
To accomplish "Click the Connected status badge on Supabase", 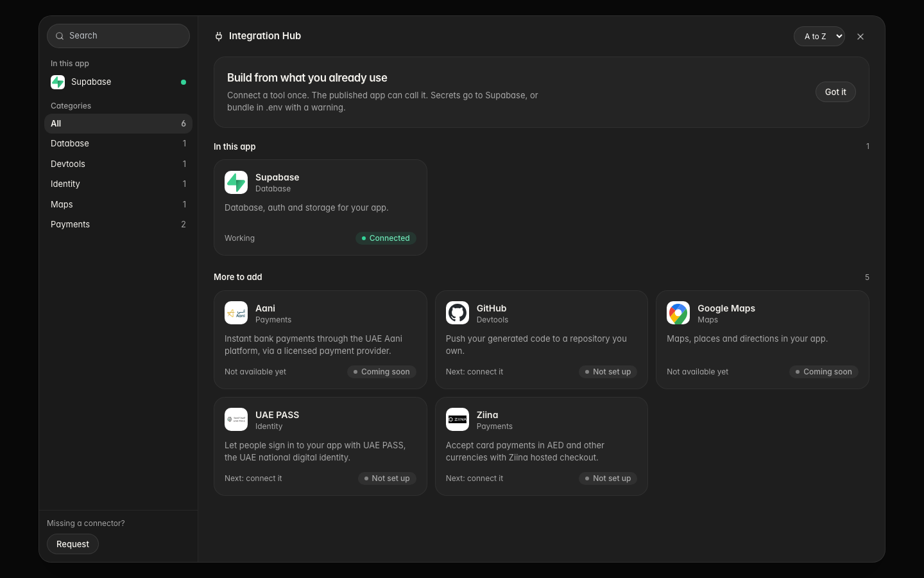I will [386, 238].
